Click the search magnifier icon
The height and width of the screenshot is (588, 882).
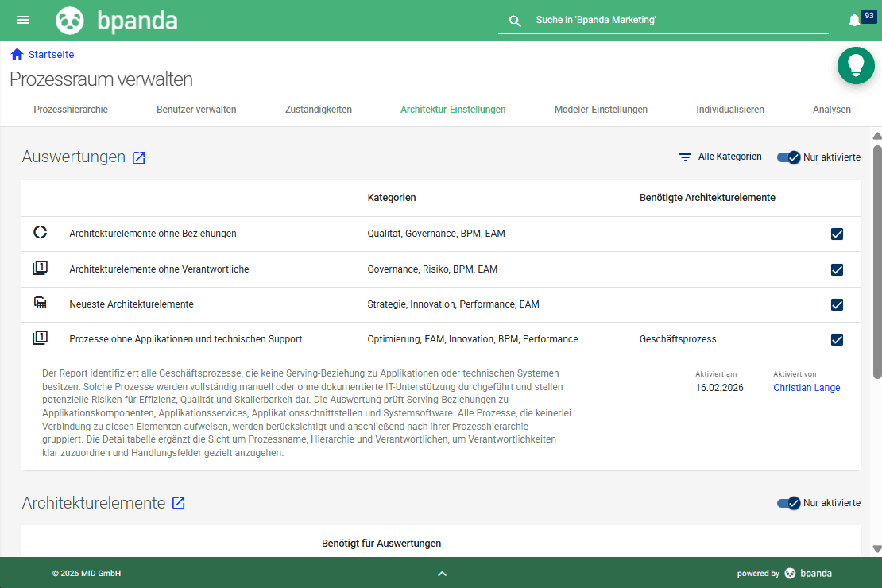pos(515,21)
